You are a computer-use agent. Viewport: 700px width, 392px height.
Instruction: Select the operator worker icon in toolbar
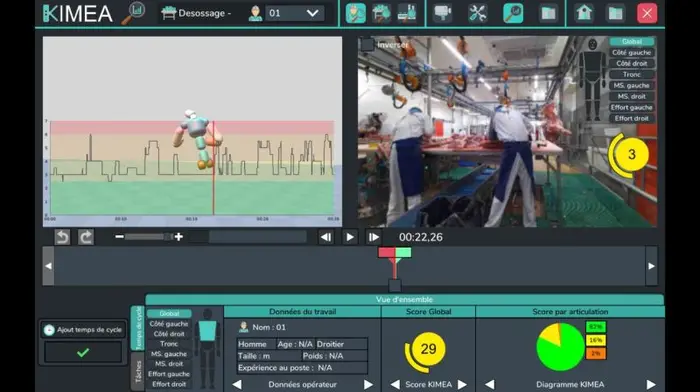(x=356, y=13)
